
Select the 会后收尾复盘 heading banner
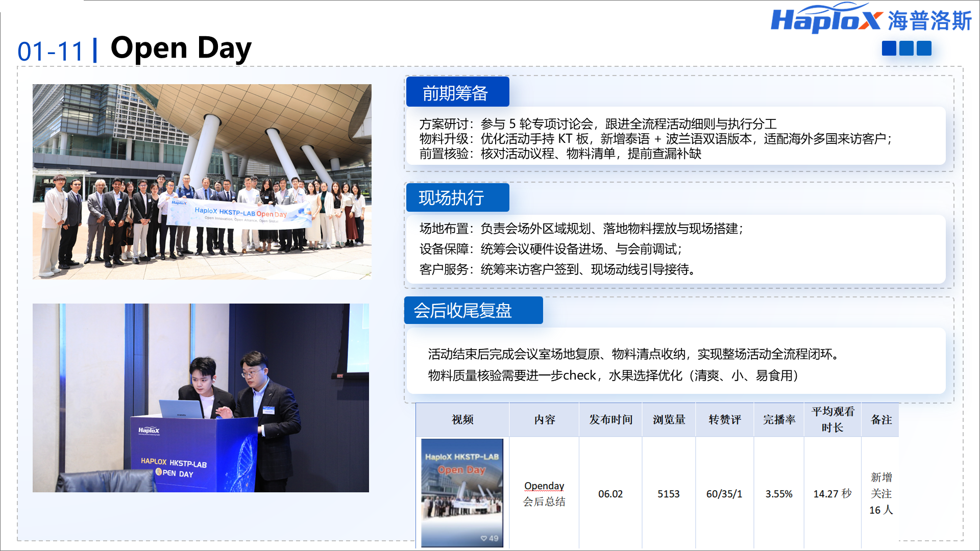[x=474, y=310]
